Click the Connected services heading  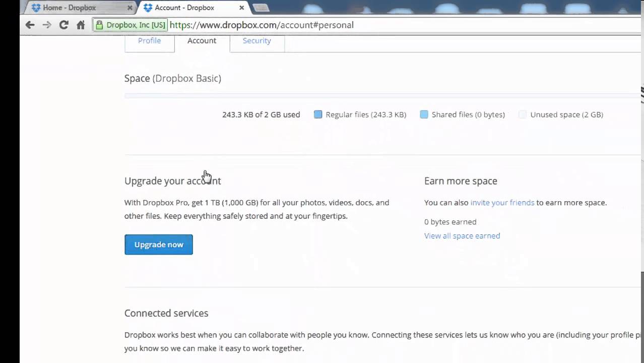[166, 314]
